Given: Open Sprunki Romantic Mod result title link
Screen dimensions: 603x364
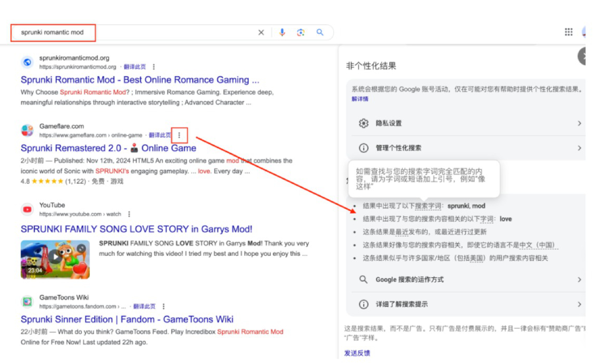Looking at the screenshot, I should point(139,80).
